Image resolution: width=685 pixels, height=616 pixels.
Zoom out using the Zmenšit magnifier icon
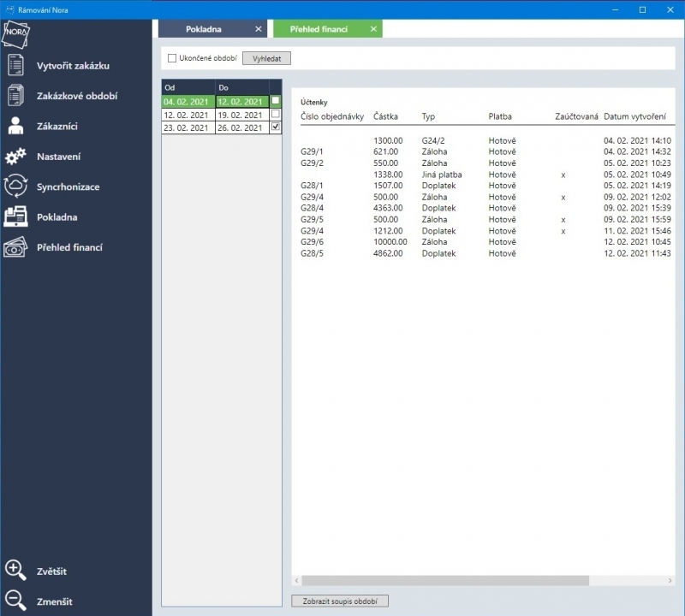15,601
